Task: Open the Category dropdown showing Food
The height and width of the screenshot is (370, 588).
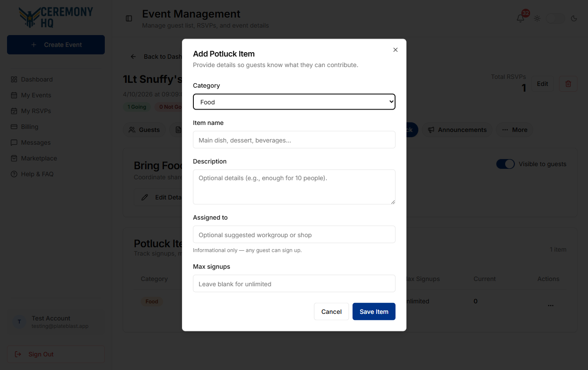Action: [x=294, y=102]
